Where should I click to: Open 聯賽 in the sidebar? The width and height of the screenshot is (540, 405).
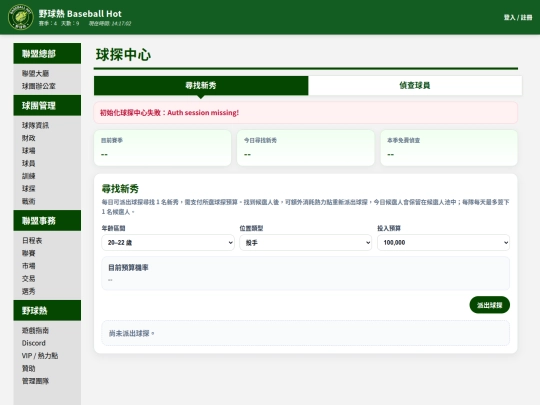[29, 253]
